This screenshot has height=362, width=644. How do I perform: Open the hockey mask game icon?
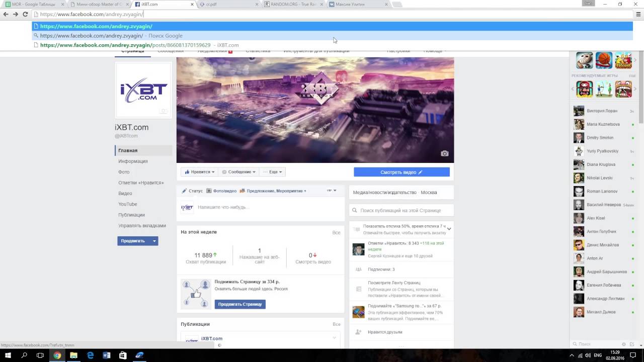point(584,60)
